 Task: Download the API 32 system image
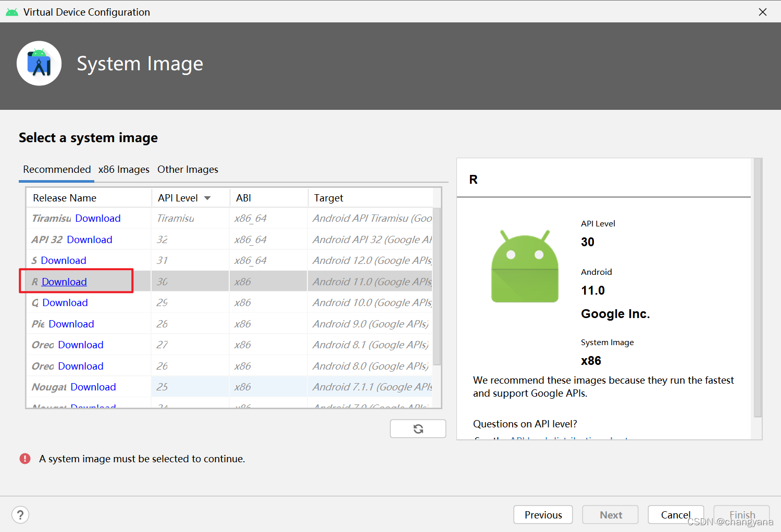(90, 239)
